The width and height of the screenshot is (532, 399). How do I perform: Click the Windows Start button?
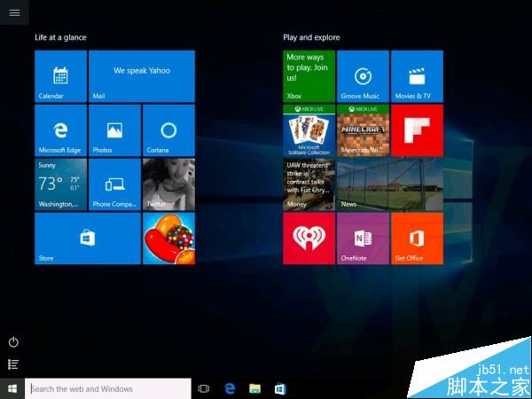[12, 388]
